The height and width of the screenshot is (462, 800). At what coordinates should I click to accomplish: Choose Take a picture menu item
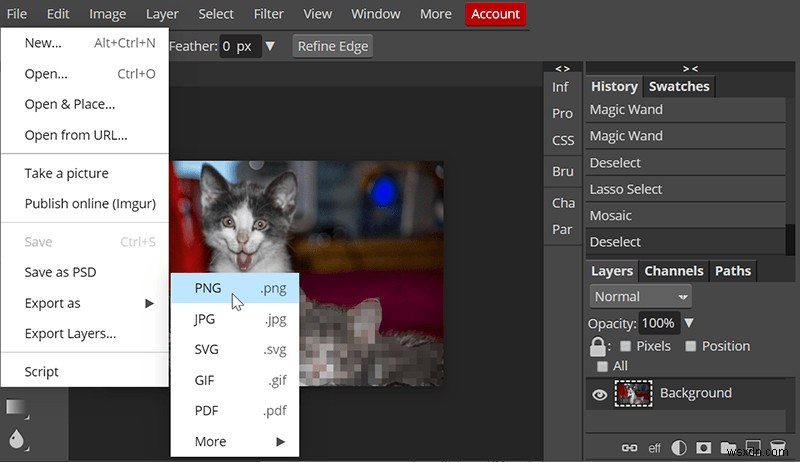pos(85,173)
